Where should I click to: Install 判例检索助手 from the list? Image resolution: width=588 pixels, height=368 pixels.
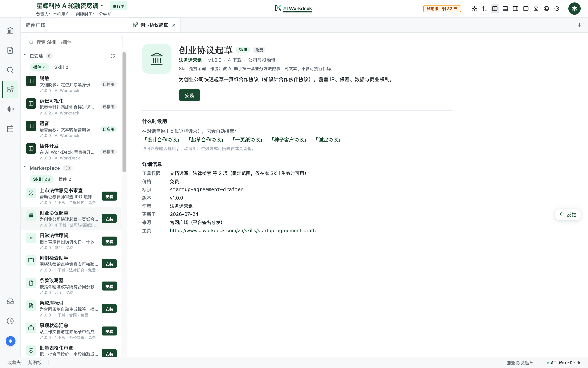(x=109, y=264)
